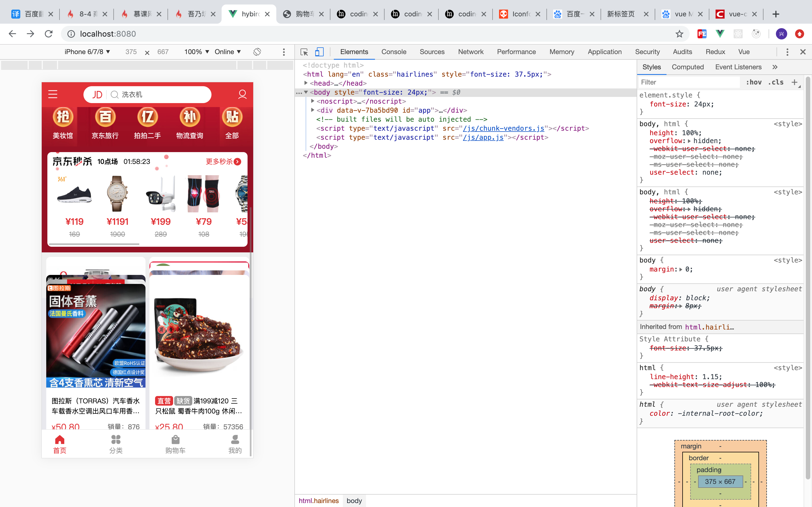Select the Console panel tab
This screenshot has width=812, height=507.
point(393,51)
